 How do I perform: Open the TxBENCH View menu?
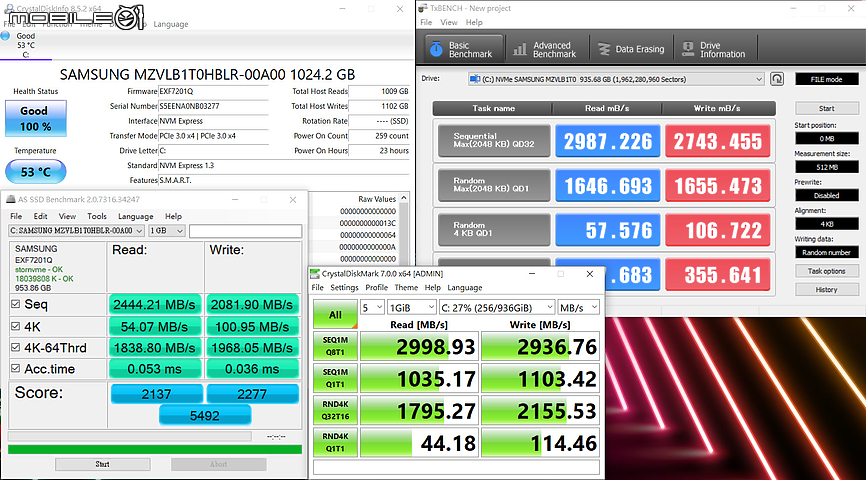click(448, 22)
